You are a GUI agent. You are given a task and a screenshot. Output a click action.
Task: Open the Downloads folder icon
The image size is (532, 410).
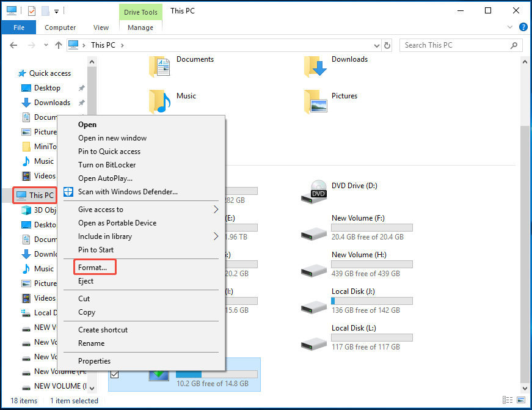tap(315, 67)
